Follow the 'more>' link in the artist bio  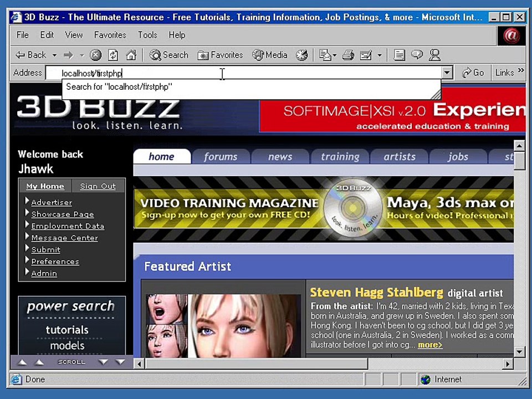430,345
